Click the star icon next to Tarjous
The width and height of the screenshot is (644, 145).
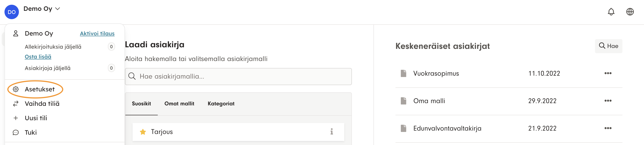coord(143,132)
